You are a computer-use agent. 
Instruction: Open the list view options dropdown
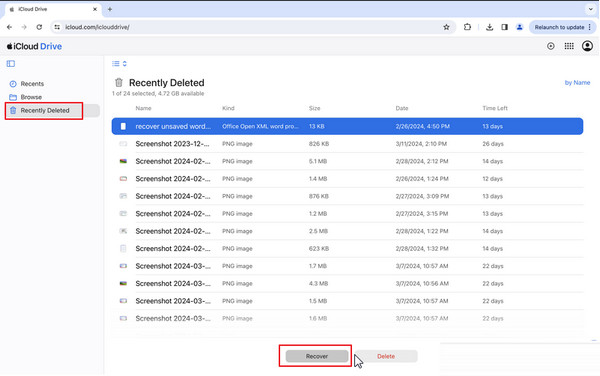[119, 63]
